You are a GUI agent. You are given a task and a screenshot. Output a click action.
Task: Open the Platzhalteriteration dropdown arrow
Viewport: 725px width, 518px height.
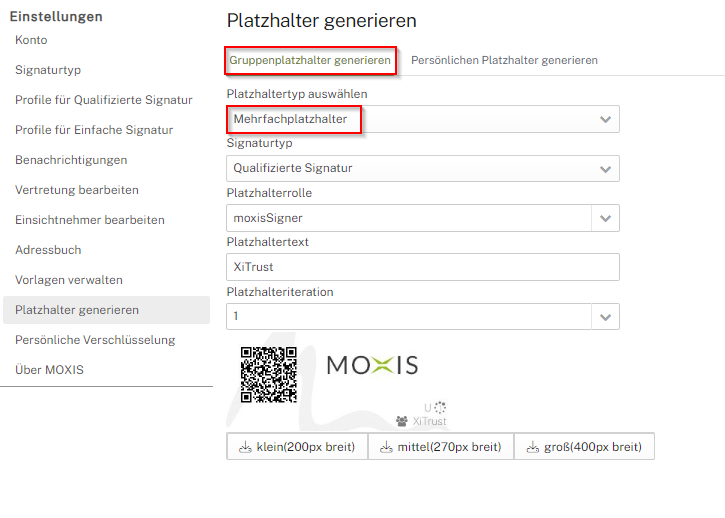point(605,317)
